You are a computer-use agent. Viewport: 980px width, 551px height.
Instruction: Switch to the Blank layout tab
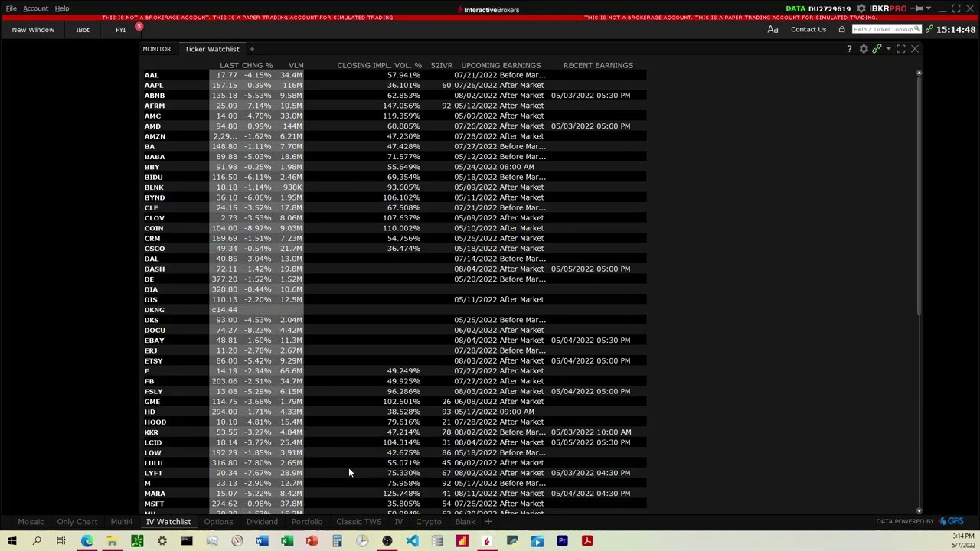pyautogui.click(x=465, y=522)
